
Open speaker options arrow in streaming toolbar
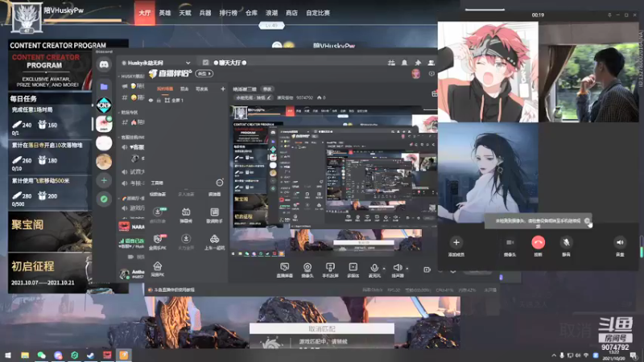[407, 269]
